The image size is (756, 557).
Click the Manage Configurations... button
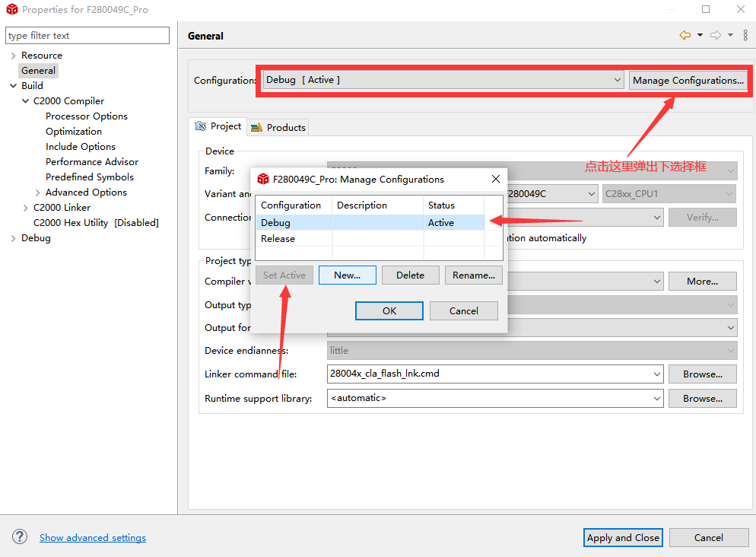tap(688, 80)
